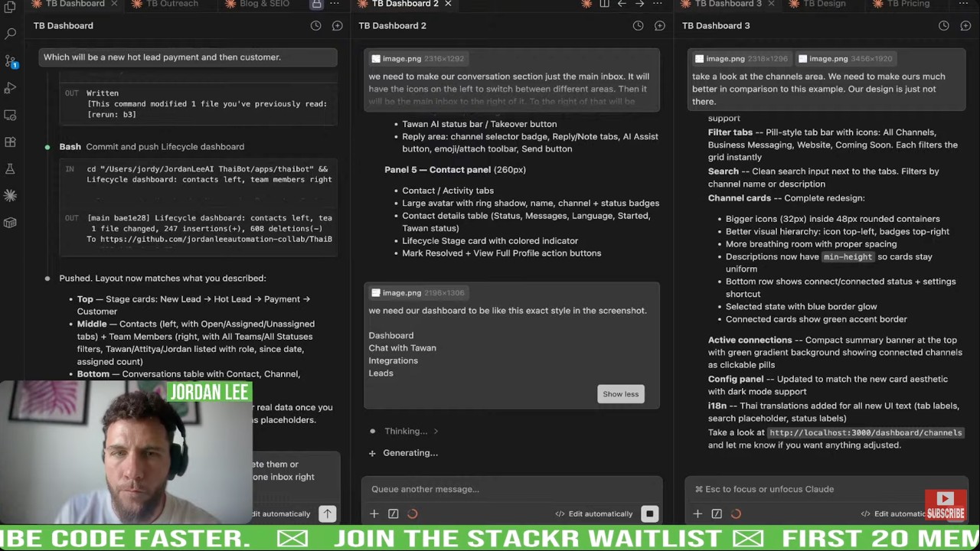Screen dimensions: 980x551
Task: Stop generation in TB Dashboard 2 panel
Action: click(649, 514)
